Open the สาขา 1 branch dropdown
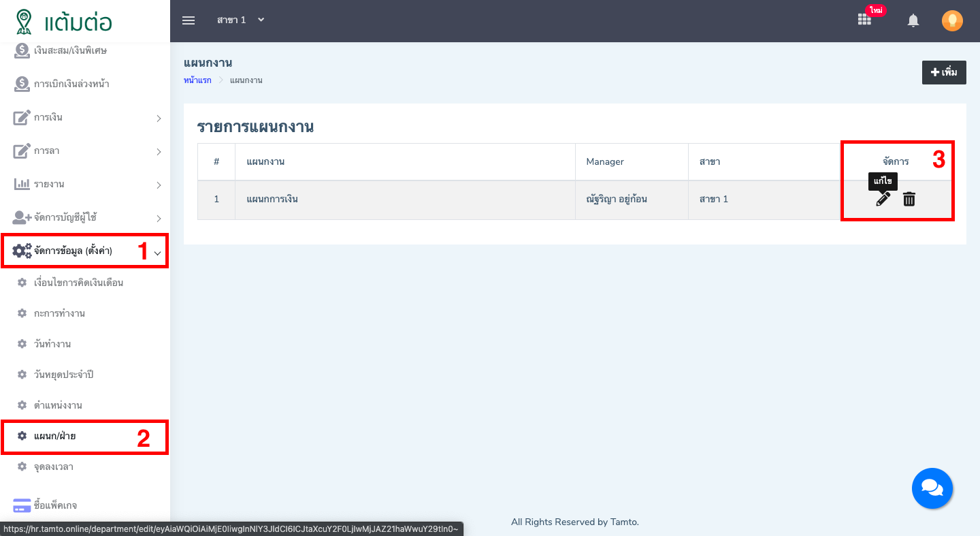980x536 pixels. click(240, 20)
